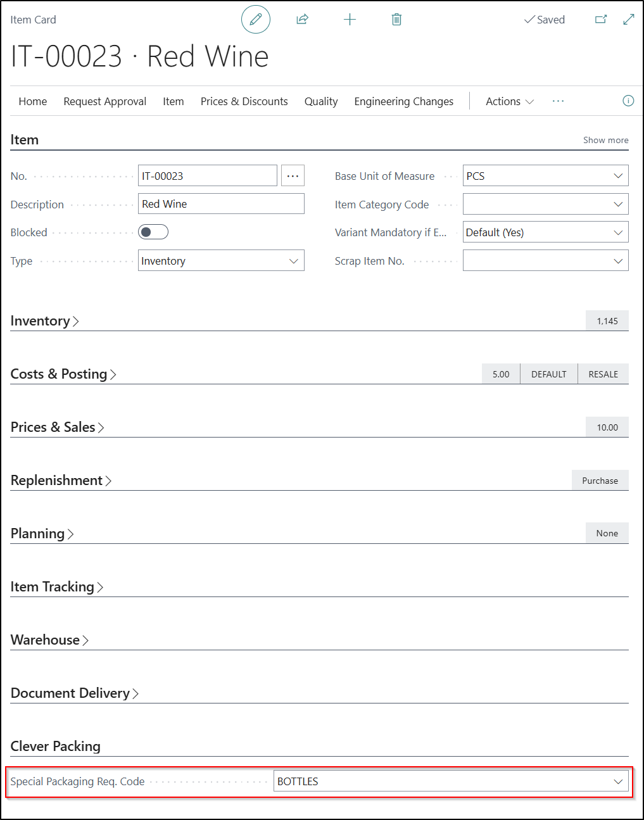Image resolution: width=644 pixels, height=820 pixels.
Task: Toggle the Blocked switch
Action: [153, 232]
